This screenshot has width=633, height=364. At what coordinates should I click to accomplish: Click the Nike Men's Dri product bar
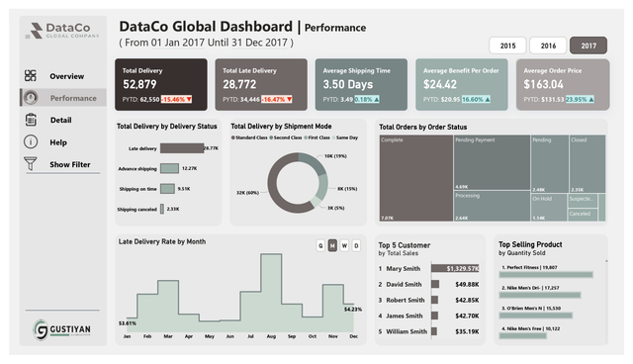pyautogui.click(x=540, y=295)
